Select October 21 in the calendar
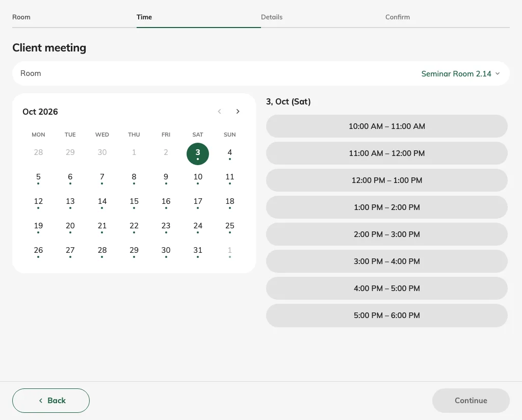Screen dimensions: 522x420 coord(102,227)
